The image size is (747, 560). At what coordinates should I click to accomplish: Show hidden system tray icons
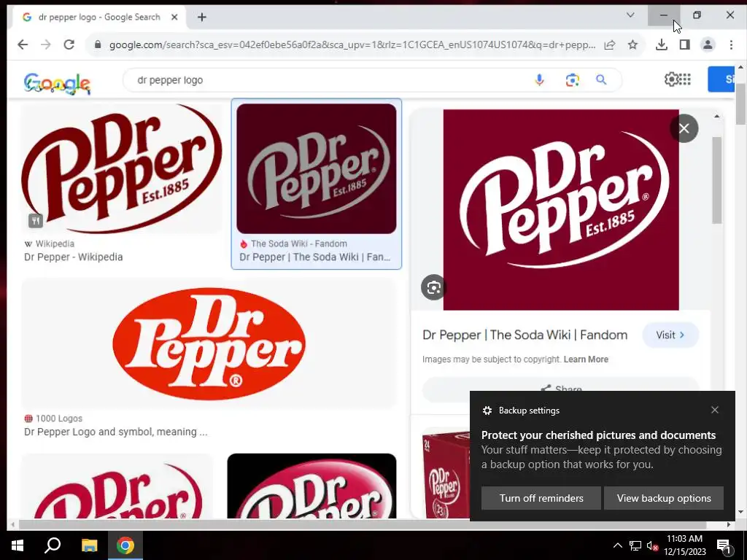point(617,545)
